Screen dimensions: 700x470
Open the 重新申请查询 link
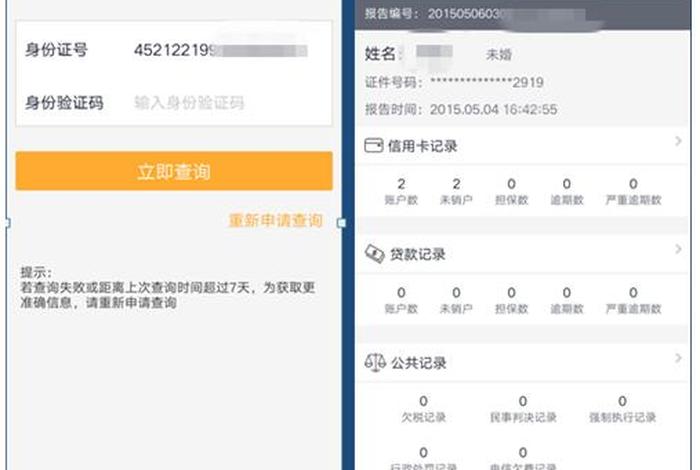(275, 220)
